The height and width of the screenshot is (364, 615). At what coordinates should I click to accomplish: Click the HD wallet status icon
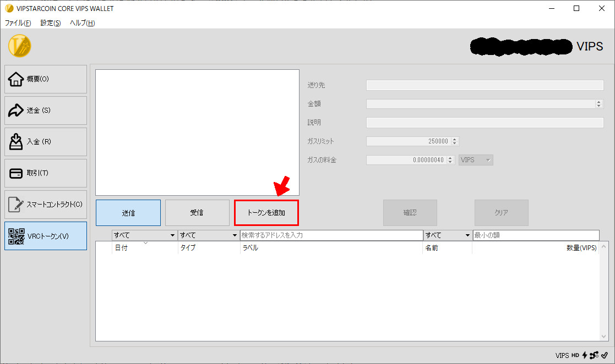tap(575, 355)
